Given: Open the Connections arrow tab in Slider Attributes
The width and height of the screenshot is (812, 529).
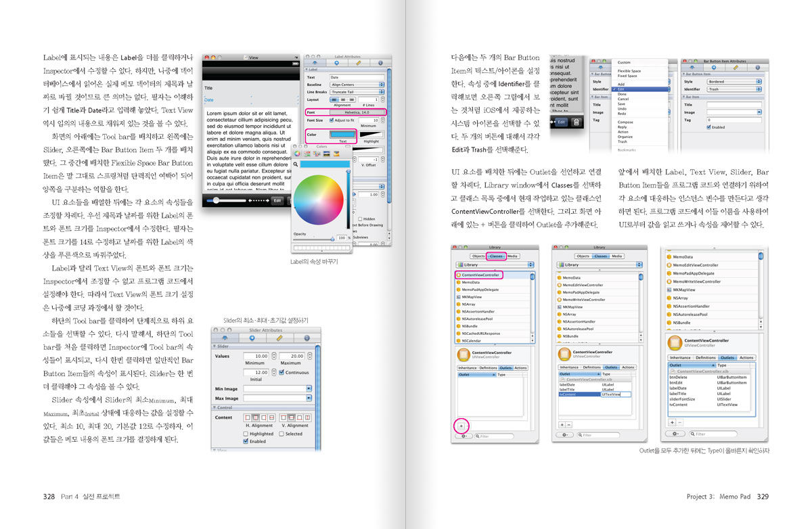Looking at the screenshot, I should click(x=252, y=337).
